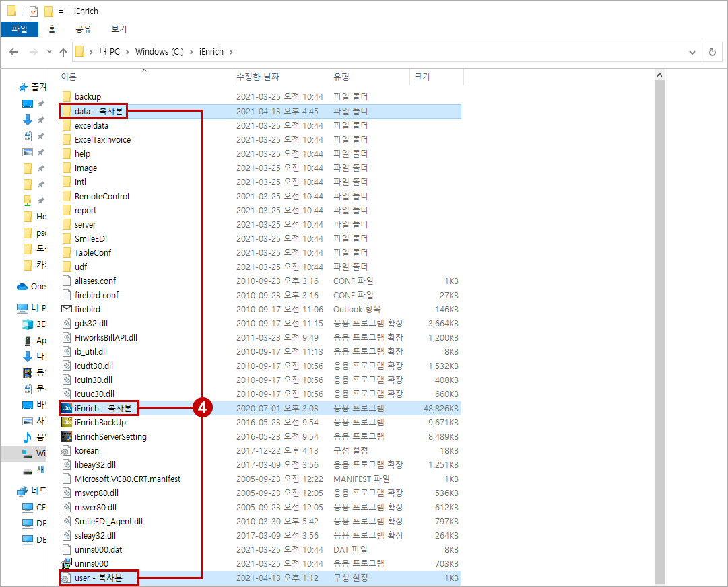The height and width of the screenshot is (587, 728).
Task: Click the "msvcp80.dll" file name
Action: [x=96, y=493]
